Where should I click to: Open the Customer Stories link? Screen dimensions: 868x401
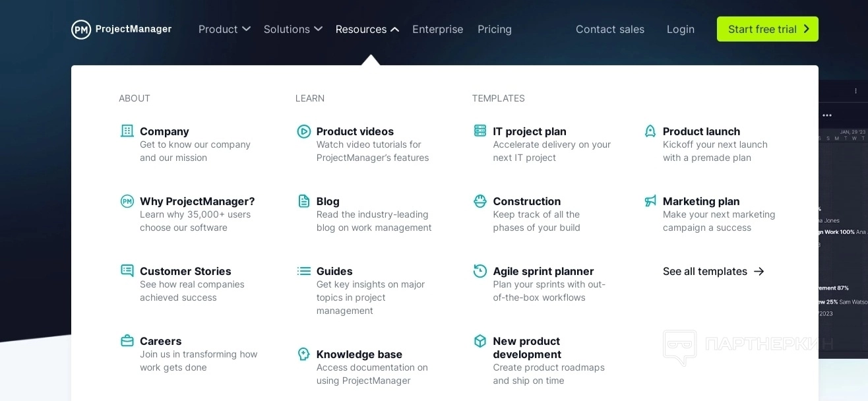coord(185,271)
